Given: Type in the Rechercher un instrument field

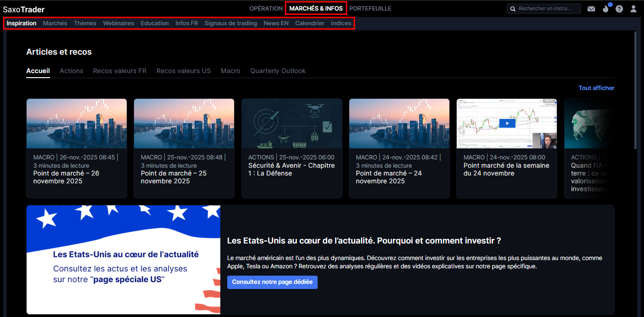Looking at the screenshot, I should [x=548, y=9].
